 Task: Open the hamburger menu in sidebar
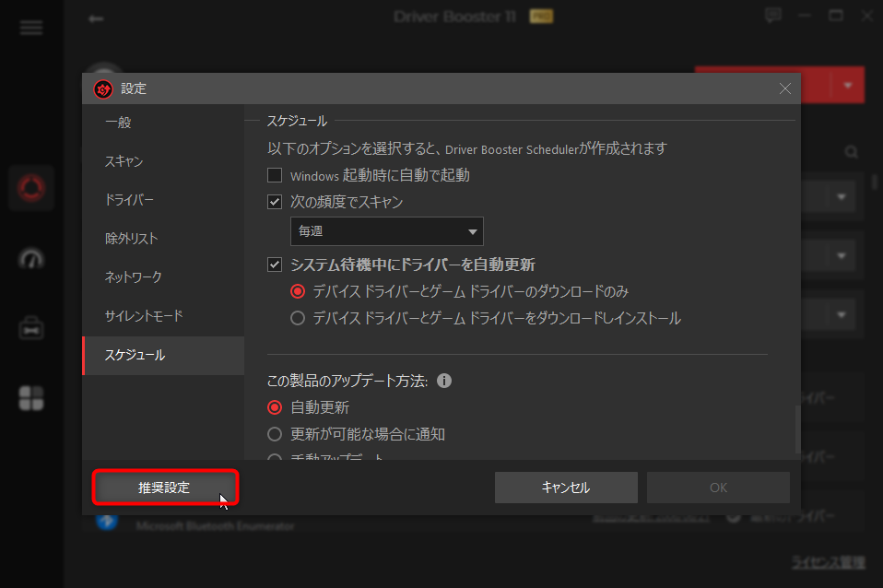coord(31,27)
